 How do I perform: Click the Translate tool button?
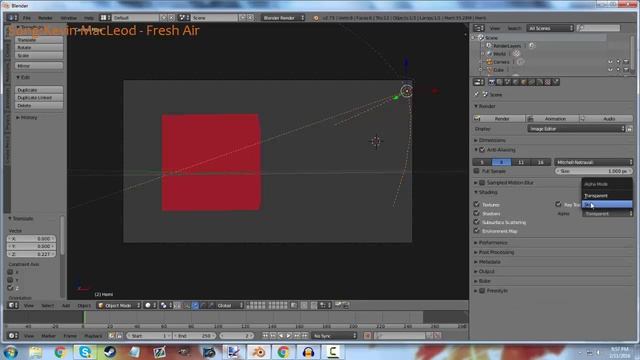click(x=39, y=40)
